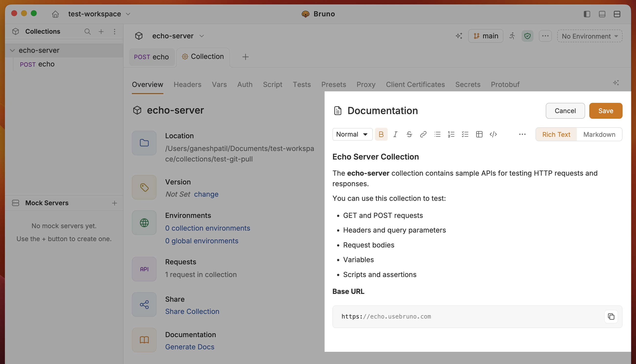Image resolution: width=636 pixels, height=364 pixels.
Task: Open the Vars tab
Action: pos(219,85)
